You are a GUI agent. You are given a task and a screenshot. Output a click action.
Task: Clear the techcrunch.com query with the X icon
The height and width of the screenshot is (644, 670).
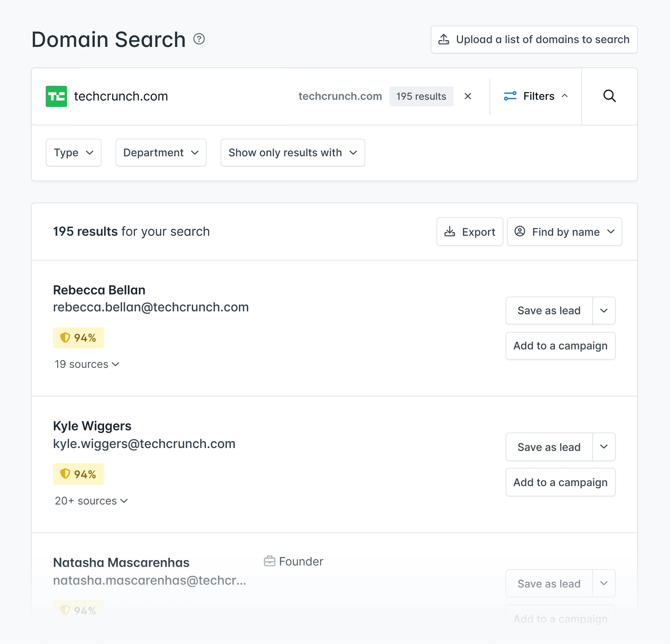[468, 96]
